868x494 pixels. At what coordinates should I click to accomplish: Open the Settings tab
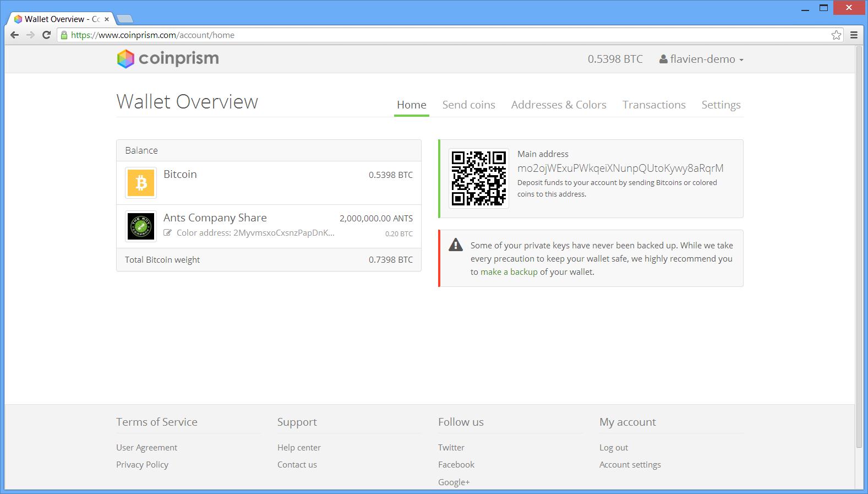click(x=721, y=105)
